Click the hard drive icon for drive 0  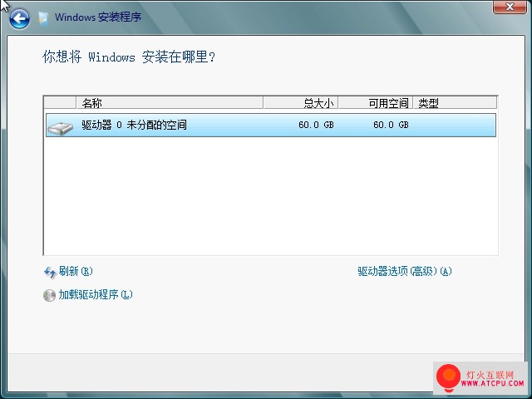coord(61,127)
